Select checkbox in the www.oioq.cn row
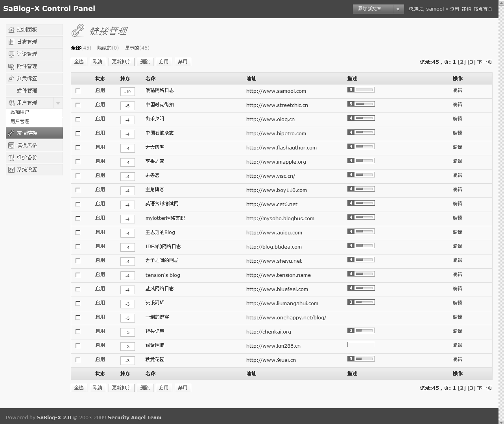Image resolution: width=504 pixels, height=424 pixels. click(x=78, y=119)
